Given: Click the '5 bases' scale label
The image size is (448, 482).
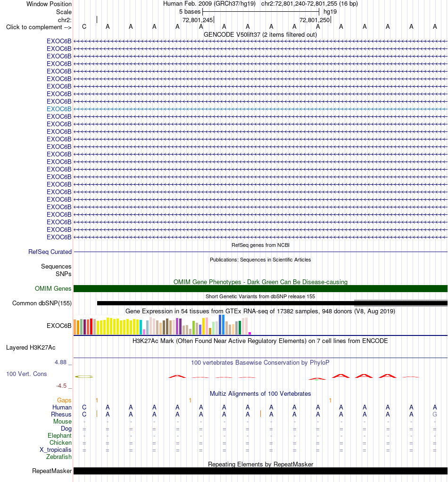Looking at the screenshot, I should (x=190, y=12).
